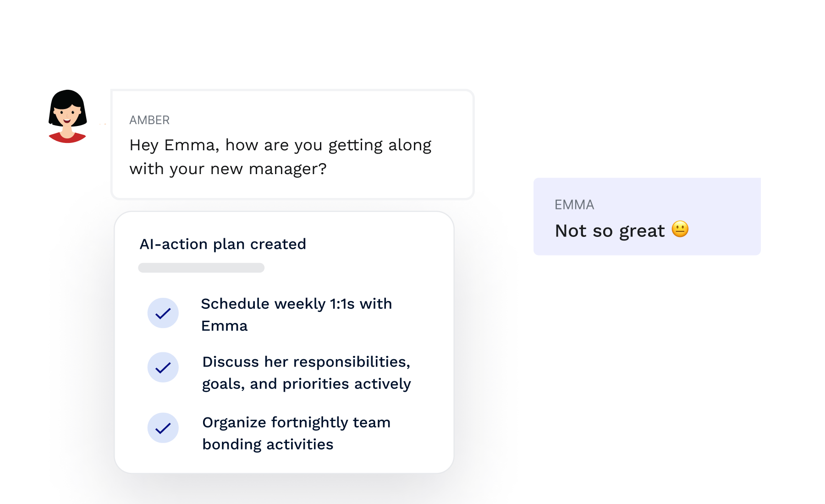825x504 pixels.
Task: Select 'Discuss her responsibilities, goals' item
Action: click(x=307, y=373)
